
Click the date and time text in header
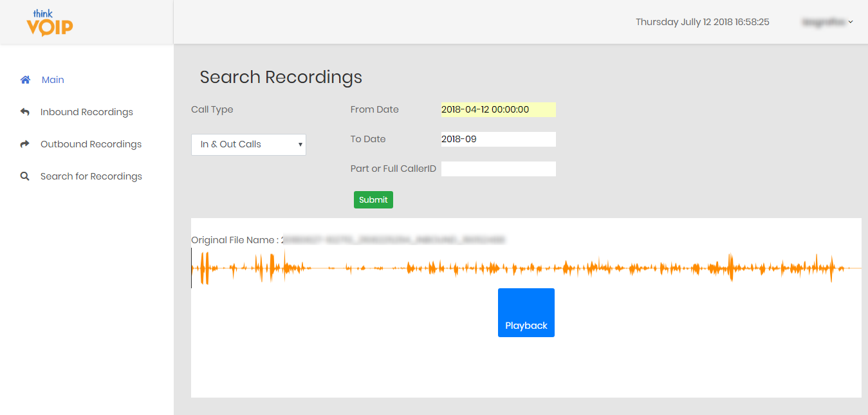coord(703,22)
